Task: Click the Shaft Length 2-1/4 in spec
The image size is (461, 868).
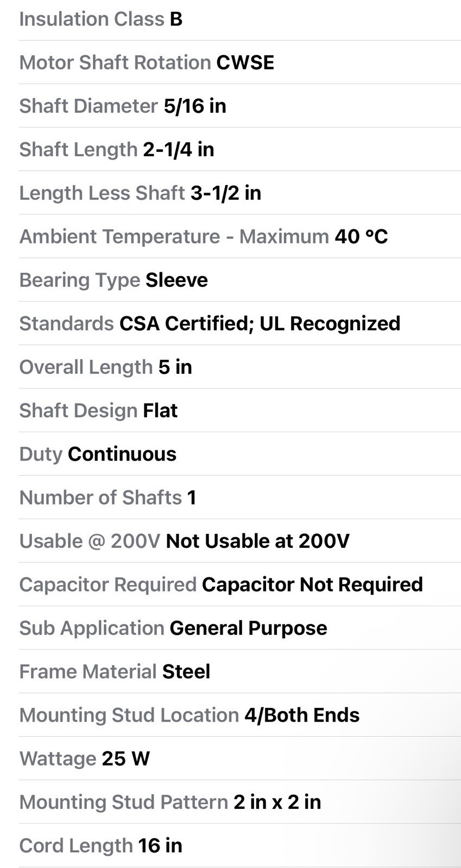Action: pyautogui.click(x=239, y=149)
